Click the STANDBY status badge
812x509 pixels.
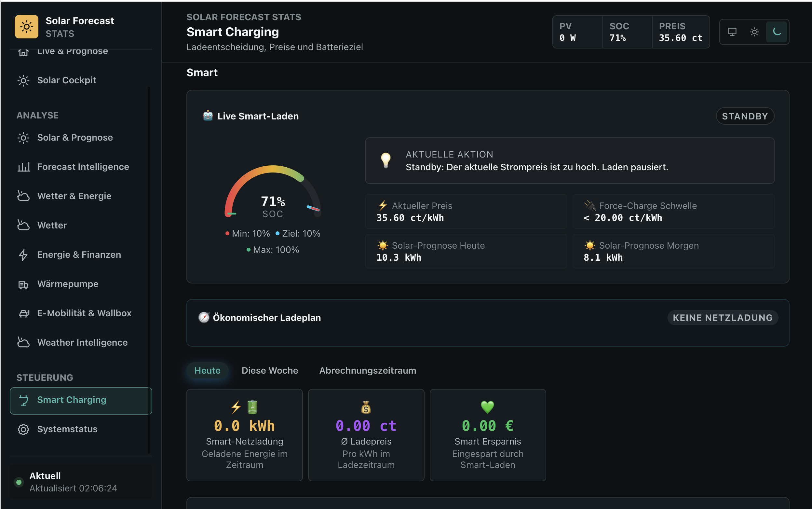point(745,116)
